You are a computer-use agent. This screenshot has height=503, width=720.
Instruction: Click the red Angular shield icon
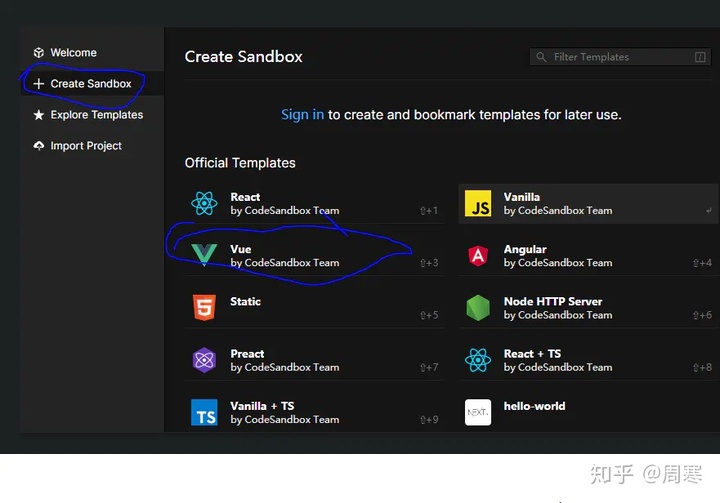point(478,256)
